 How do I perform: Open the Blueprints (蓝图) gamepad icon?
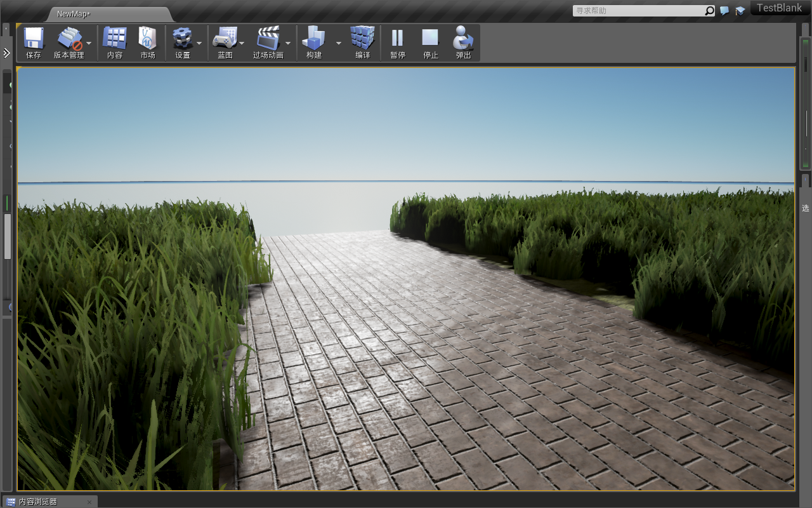click(x=225, y=39)
